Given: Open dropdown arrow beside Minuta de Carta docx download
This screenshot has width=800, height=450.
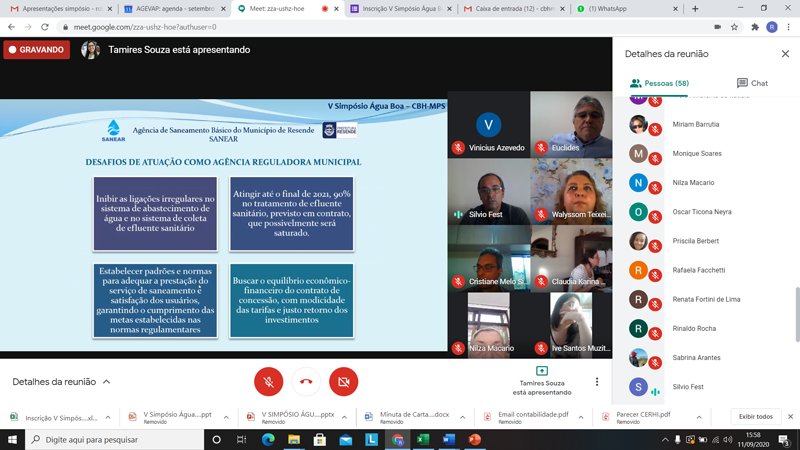Looking at the screenshot, I should [x=461, y=416].
